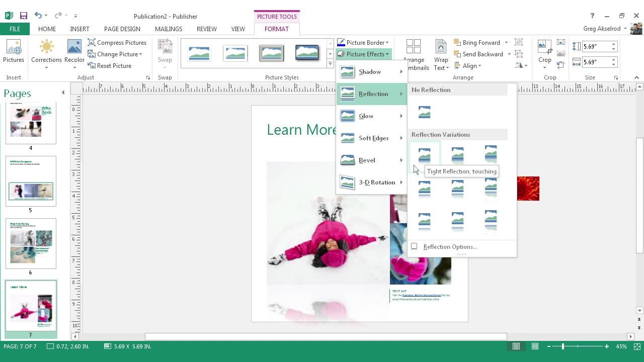
Task: Click the Reset Picture command
Action: coord(114,65)
